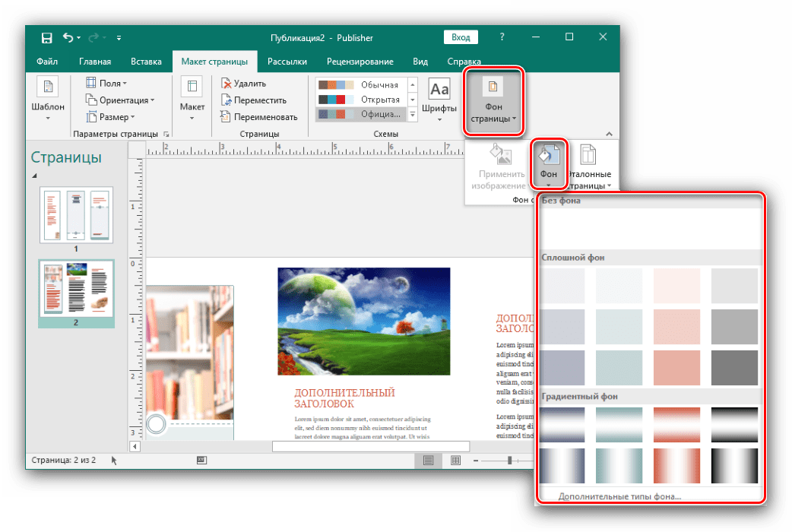The image size is (792, 532).
Task: Expand the color schemes gallery arrow
Action: [x=413, y=115]
